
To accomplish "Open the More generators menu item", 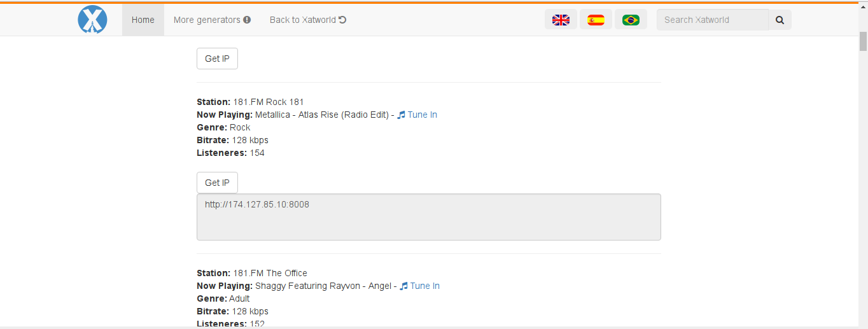I will [x=207, y=20].
